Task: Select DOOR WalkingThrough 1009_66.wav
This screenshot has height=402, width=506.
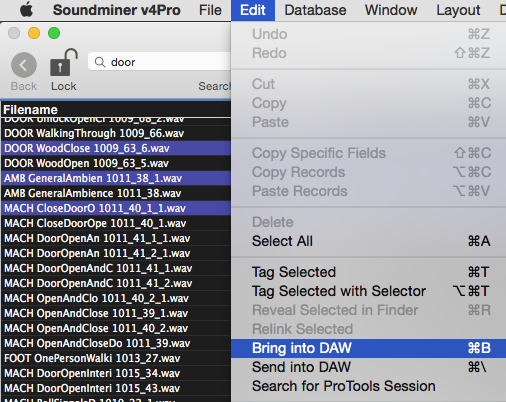Action: (115, 133)
